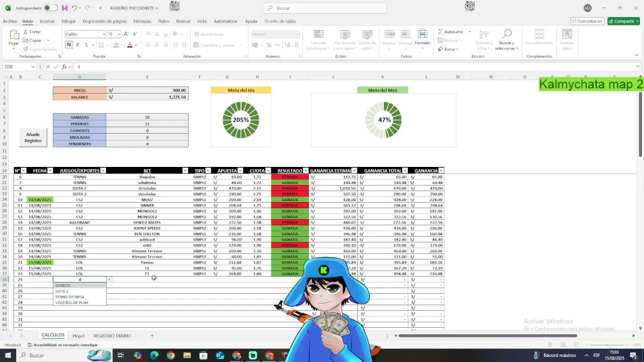Click the Borrar eraser button
Screen dimensions: 644x362
[448, 49]
